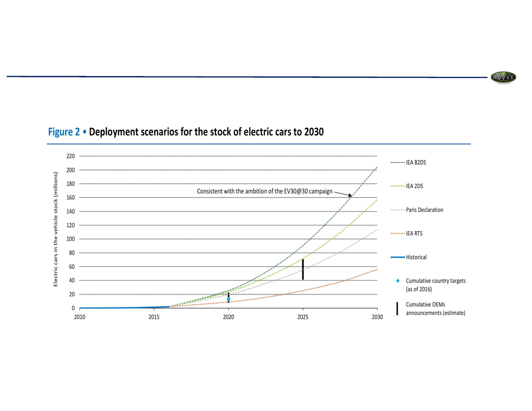Click the y-axis title about electric cars

point(56,229)
